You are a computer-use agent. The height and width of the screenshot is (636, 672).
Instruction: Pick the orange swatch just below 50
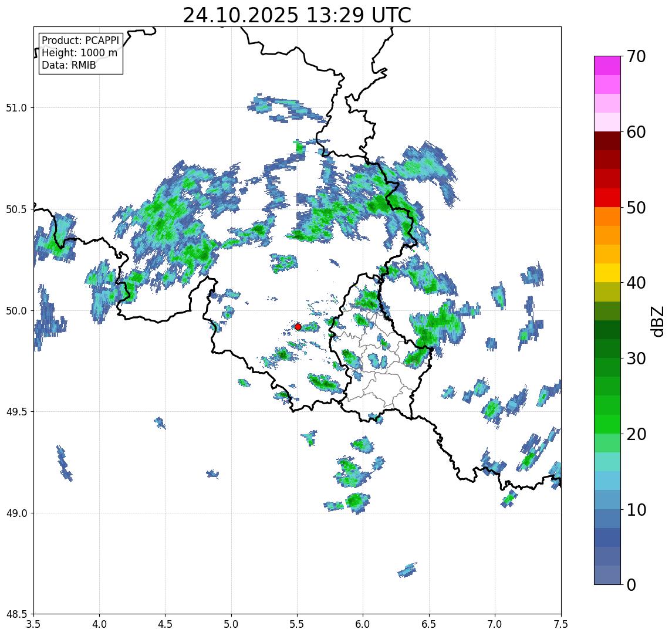(607, 216)
